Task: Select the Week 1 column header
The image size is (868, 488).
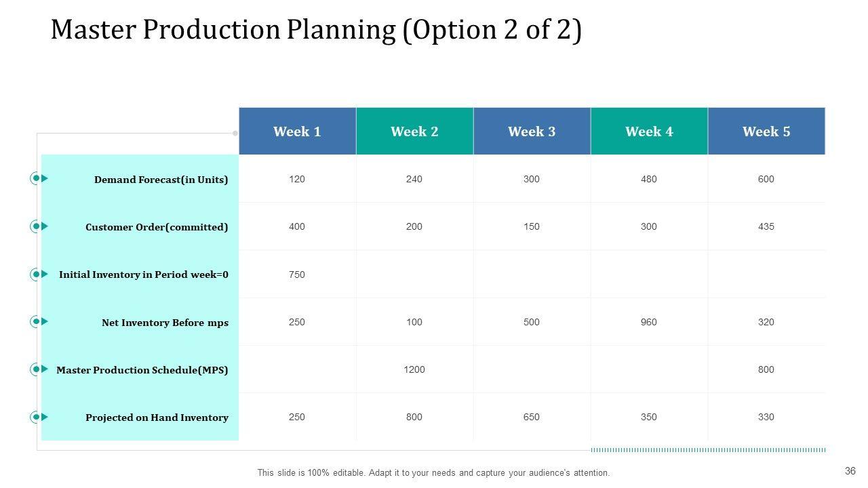Action: point(297,131)
